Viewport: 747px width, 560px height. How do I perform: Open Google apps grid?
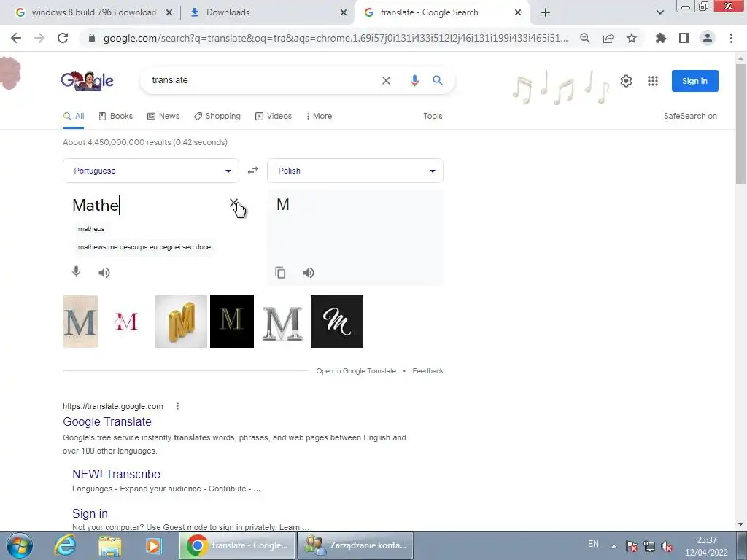point(653,81)
